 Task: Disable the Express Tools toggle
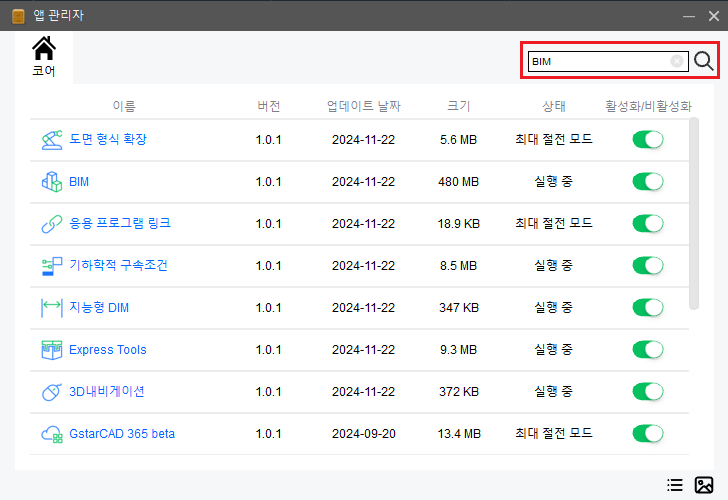648,350
